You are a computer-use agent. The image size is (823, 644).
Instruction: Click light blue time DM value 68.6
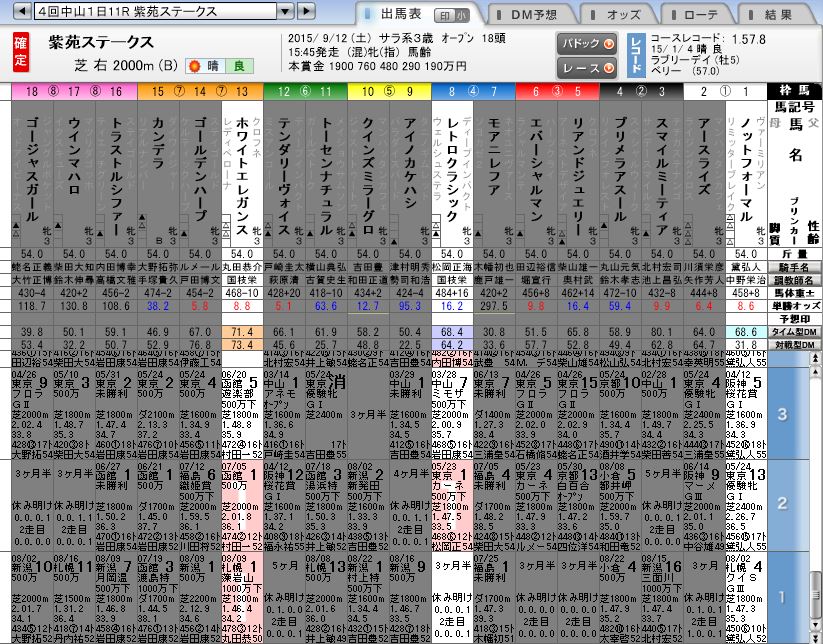click(746, 332)
